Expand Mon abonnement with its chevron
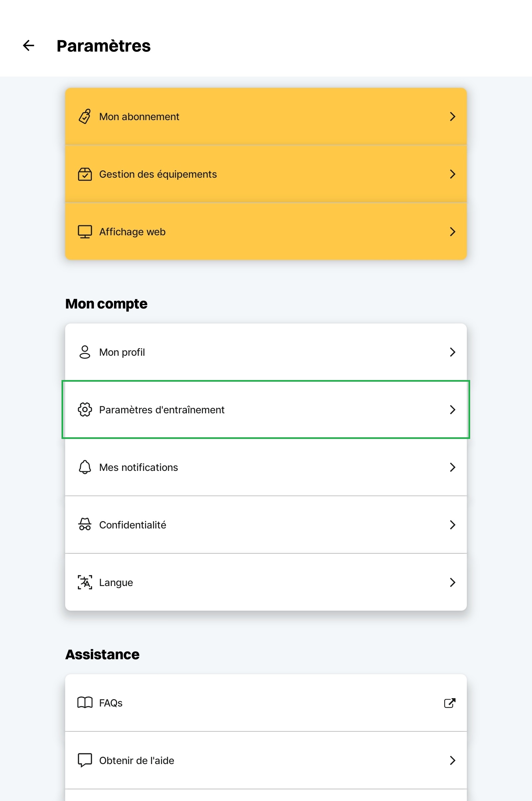This screenshot has height=801, width=532. pyautogui.click(x=452, y=116)
